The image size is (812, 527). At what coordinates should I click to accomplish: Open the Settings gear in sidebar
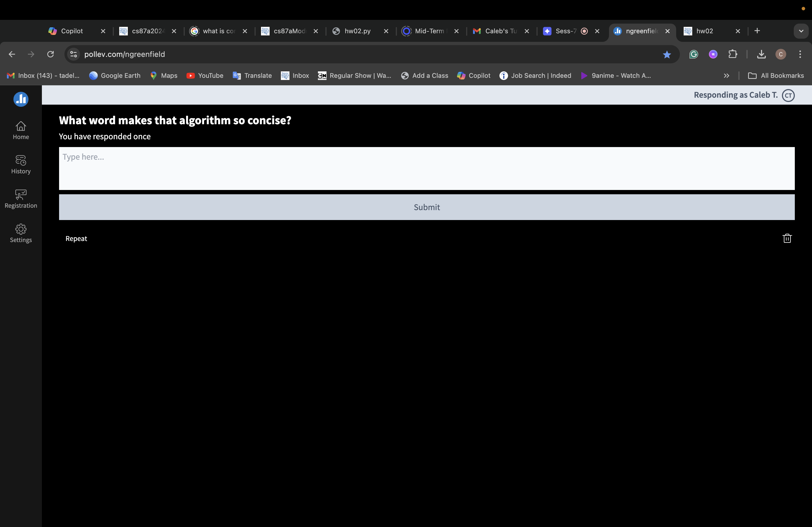click(21, 233)
